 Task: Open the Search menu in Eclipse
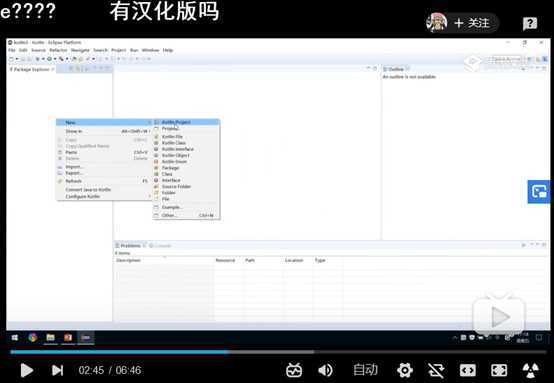tap(100, 50)
